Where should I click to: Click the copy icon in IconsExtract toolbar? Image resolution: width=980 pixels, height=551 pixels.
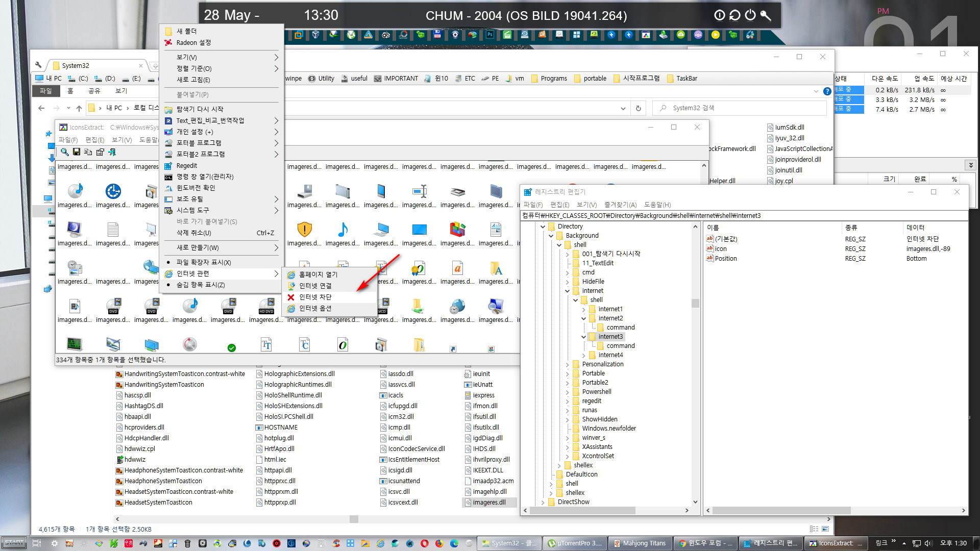click(88, 152)
